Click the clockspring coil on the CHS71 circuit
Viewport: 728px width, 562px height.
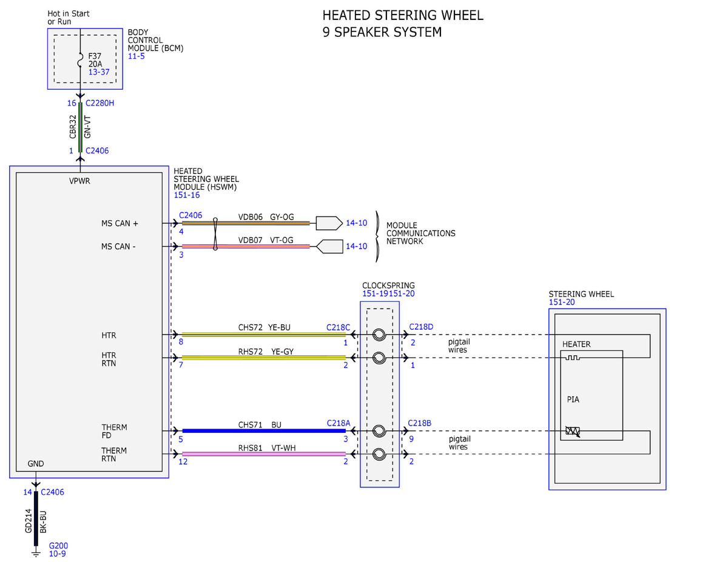pos(379,431)
